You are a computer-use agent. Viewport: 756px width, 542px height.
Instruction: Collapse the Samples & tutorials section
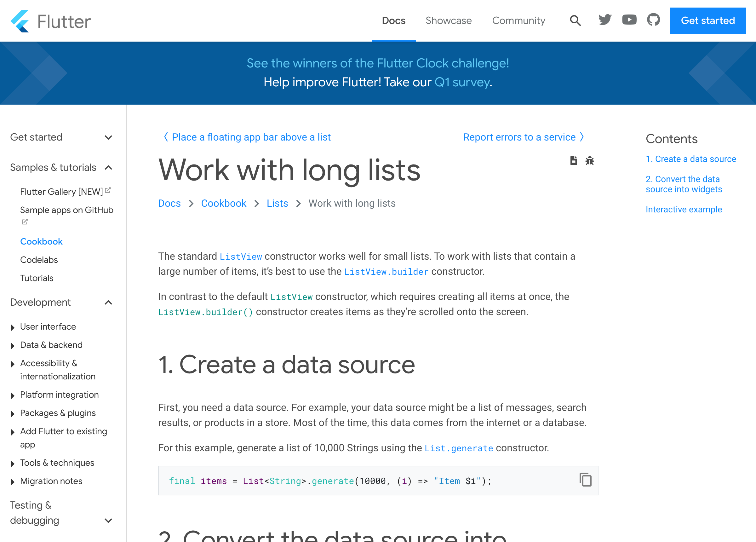(108, 167)
